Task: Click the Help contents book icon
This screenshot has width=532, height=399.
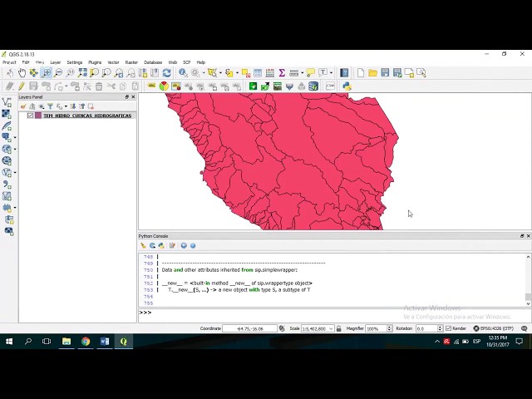Action: pos(344,72)
